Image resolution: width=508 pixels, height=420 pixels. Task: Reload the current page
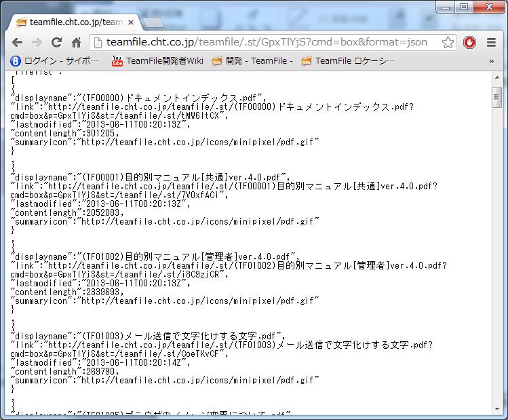(x=57, y=42)
